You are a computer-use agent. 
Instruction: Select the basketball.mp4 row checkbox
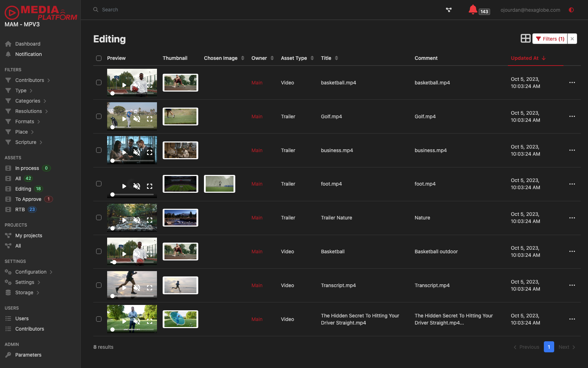[99, 83]
